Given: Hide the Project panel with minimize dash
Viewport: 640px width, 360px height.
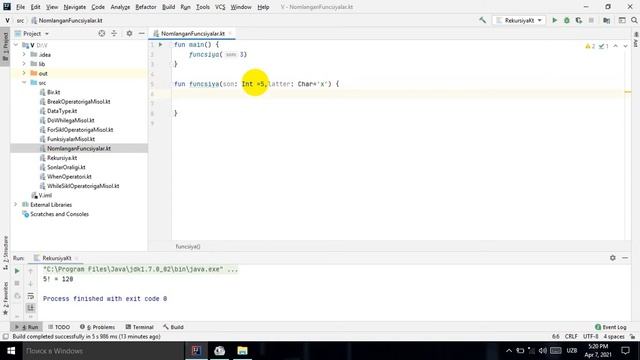Looking at the screenshot, I should tap(141, 33).
